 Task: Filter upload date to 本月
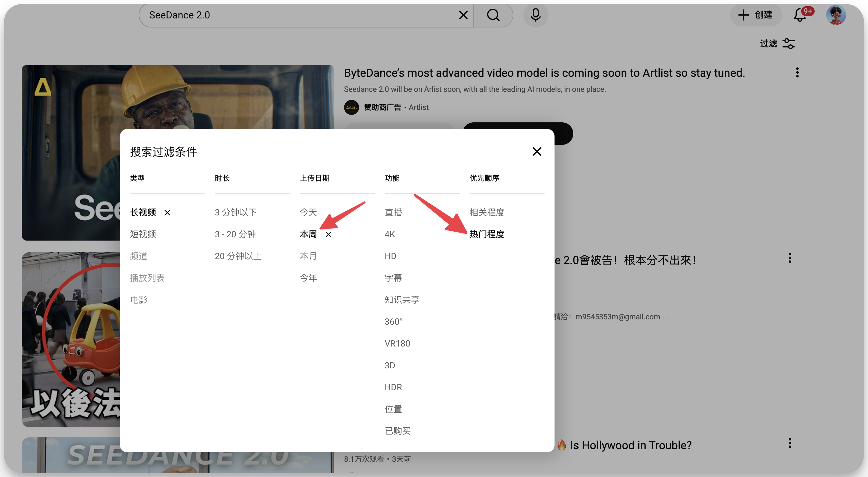pyautogui.click(x=308, y=256)
